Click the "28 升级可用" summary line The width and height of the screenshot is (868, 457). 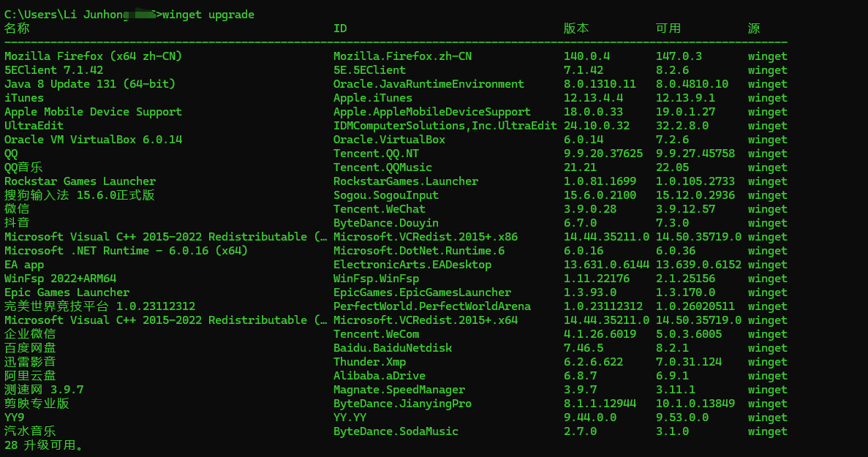[44, 445]
